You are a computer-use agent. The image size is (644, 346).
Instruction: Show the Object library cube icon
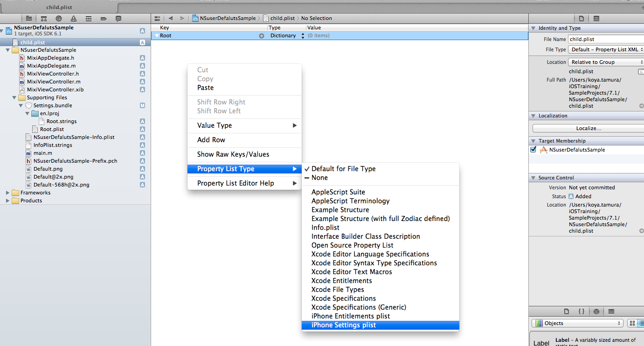click(x=596, y=311)
